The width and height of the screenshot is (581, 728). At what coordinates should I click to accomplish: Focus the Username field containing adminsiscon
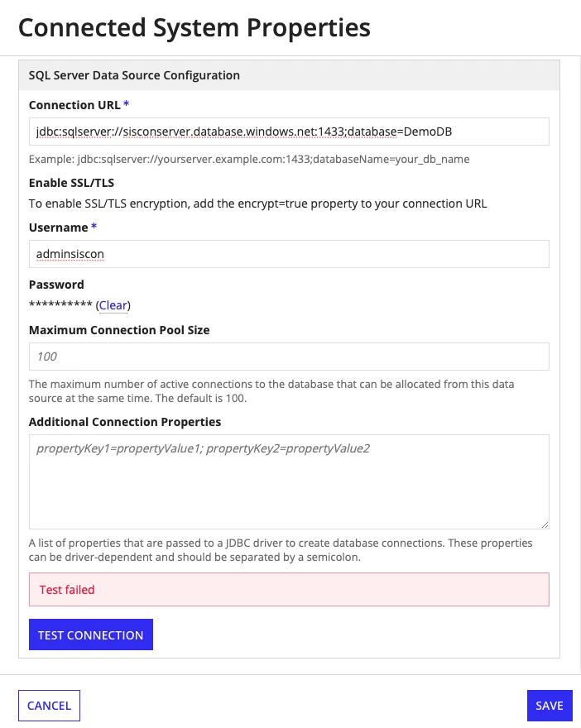click(289, 254)
